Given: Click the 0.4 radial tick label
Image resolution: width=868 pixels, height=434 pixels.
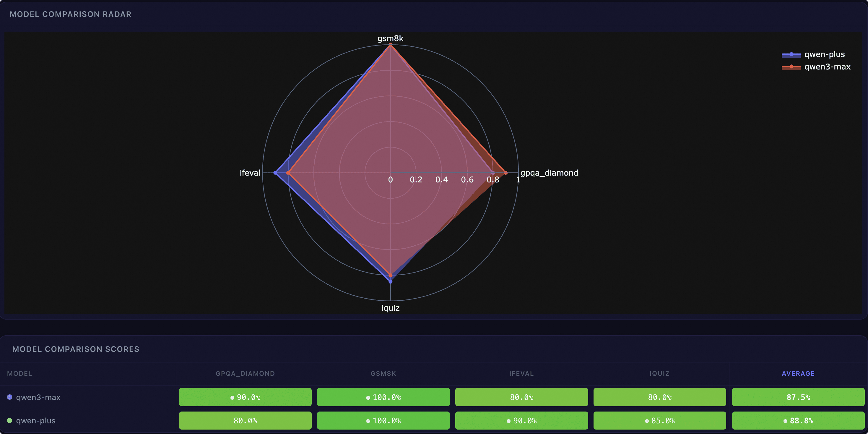Looking at the screenshot, I should pos(442,180).
